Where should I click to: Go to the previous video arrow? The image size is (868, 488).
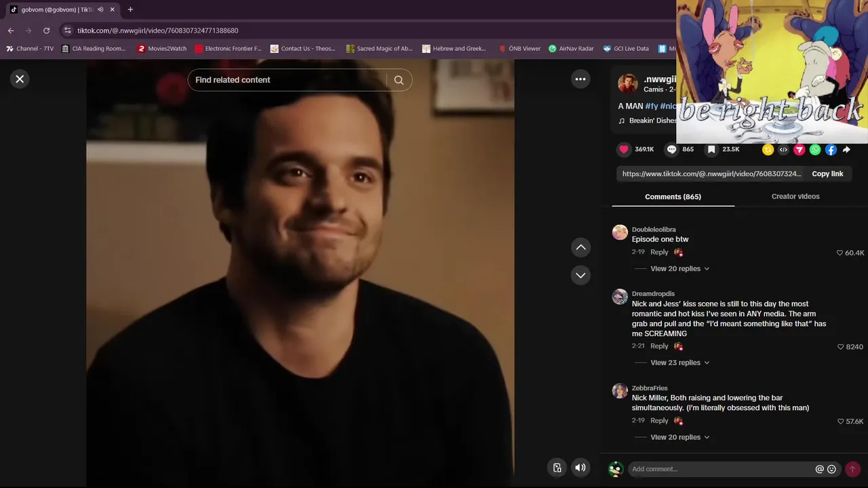[x=580, y=247]
